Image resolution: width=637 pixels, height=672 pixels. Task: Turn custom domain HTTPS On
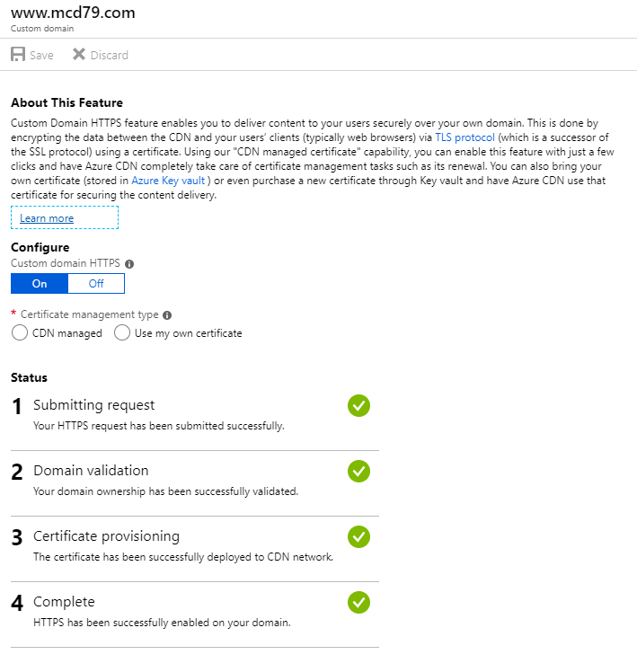click(x=40, y=284)
